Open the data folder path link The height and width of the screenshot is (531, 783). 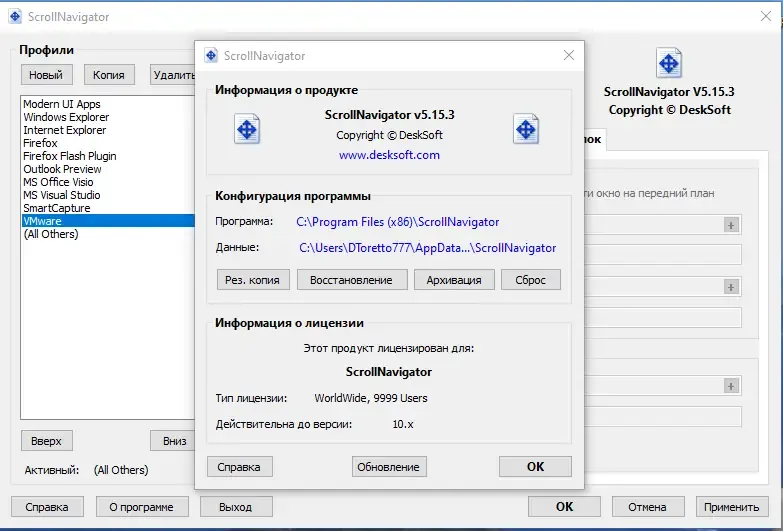tap(427, 248)
